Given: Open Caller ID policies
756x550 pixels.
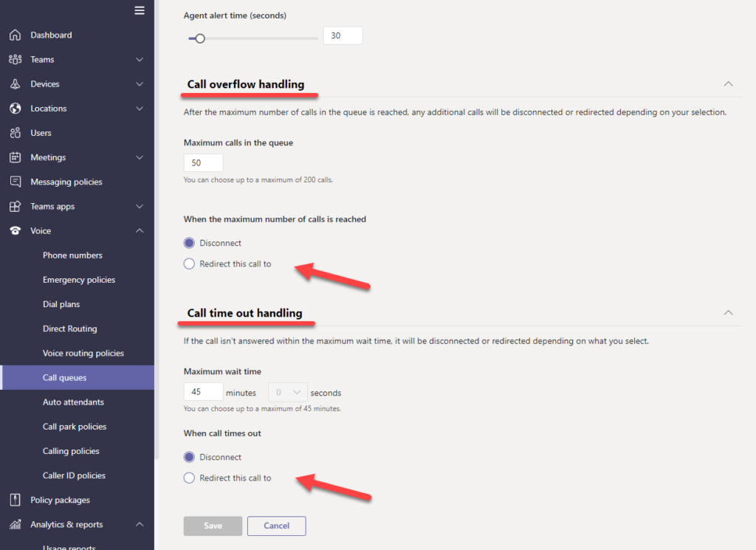Looking at the screenshot, I should pos(74,475).
